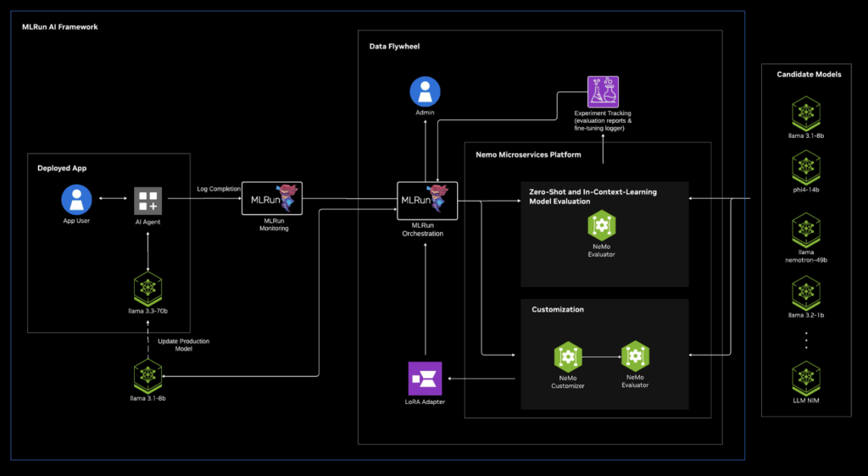The image size is (868, 476).
Task: Click the Admin person icon
Action: pos(426,91)
